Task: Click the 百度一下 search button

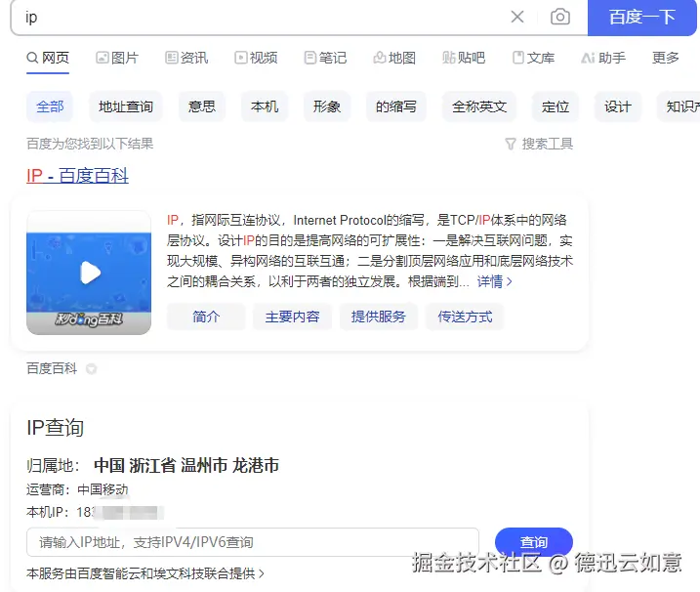Action: point(642,18)
